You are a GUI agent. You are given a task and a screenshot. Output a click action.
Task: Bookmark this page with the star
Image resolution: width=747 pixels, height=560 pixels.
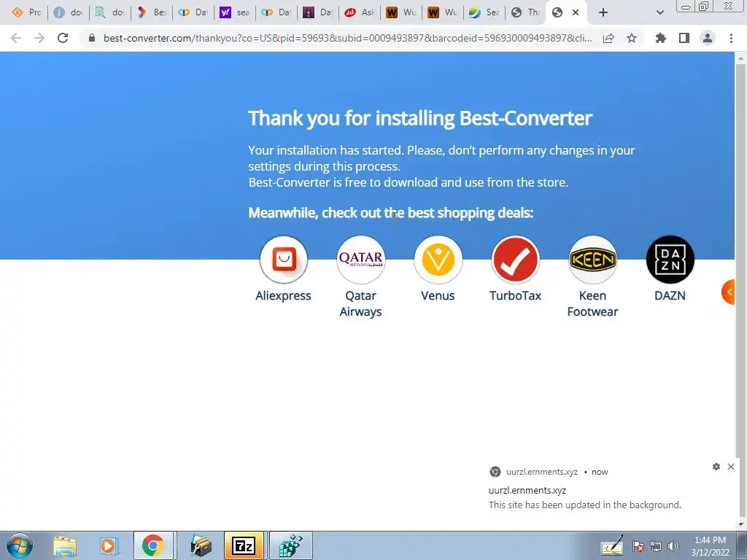coord(632,38)
